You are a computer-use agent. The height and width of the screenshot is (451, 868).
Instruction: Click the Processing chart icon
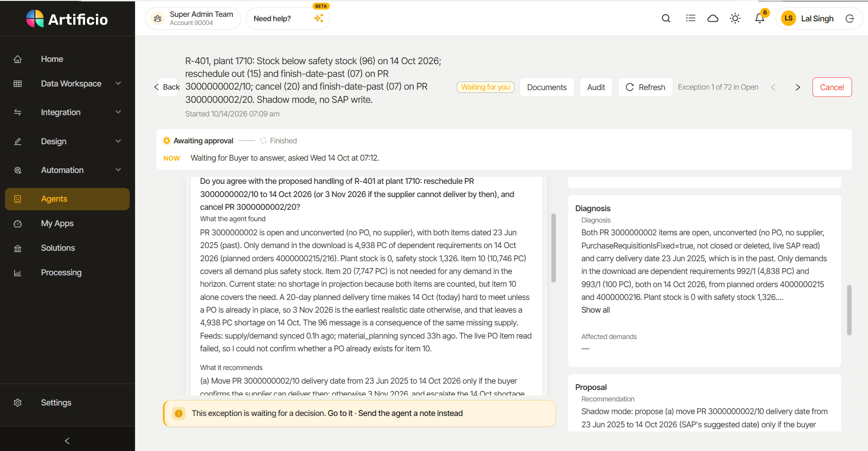pyautogui.click(x=18, y=273)
